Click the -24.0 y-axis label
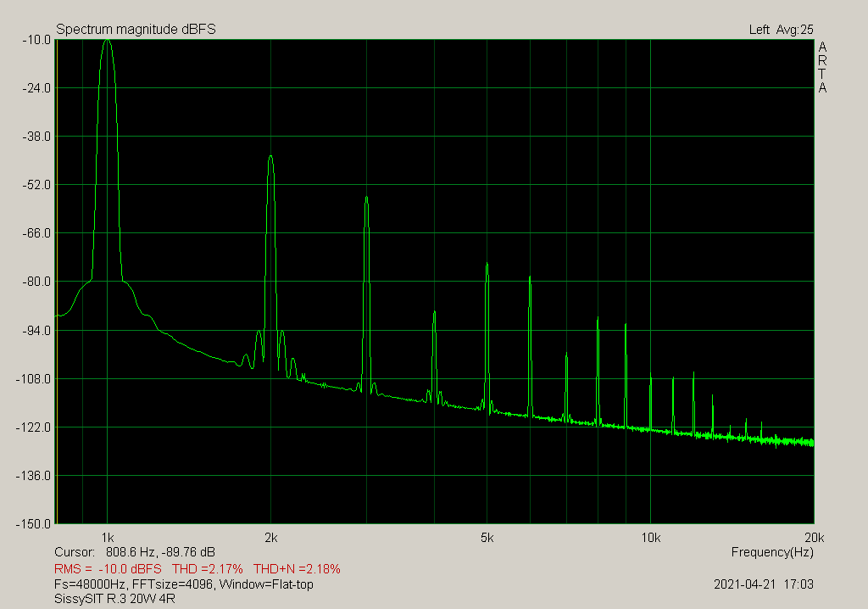The image size is (868, 609). (x=36, y=88)
